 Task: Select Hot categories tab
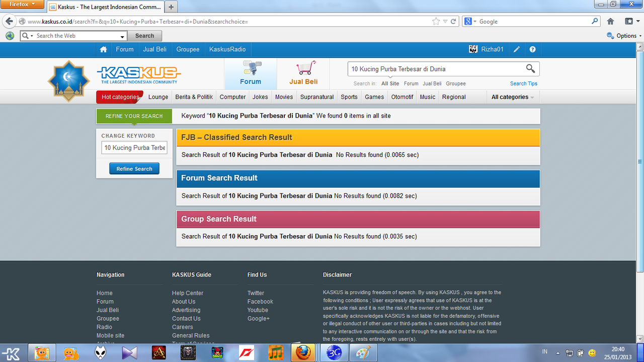pos(120,97)
